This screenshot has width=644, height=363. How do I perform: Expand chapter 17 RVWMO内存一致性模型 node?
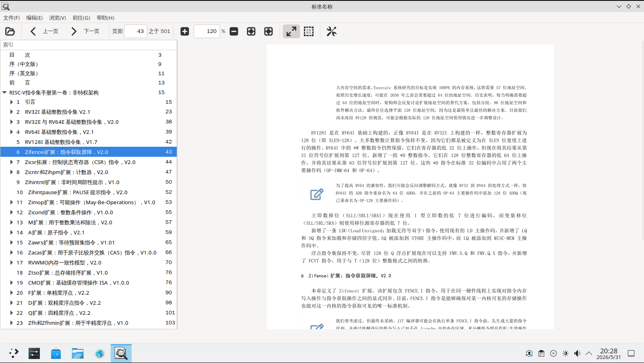(x=12, y=263)
